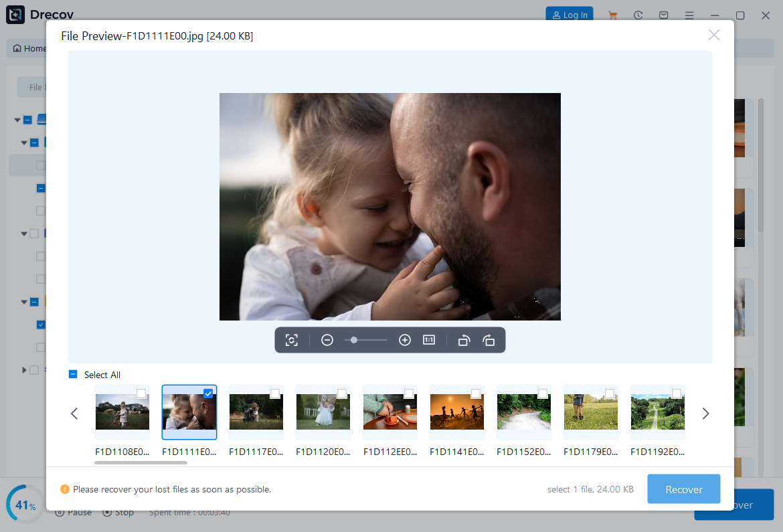Close the File Preview dialog
The height and width of the screenshot is (532, 783).
(x=713, y=35)
